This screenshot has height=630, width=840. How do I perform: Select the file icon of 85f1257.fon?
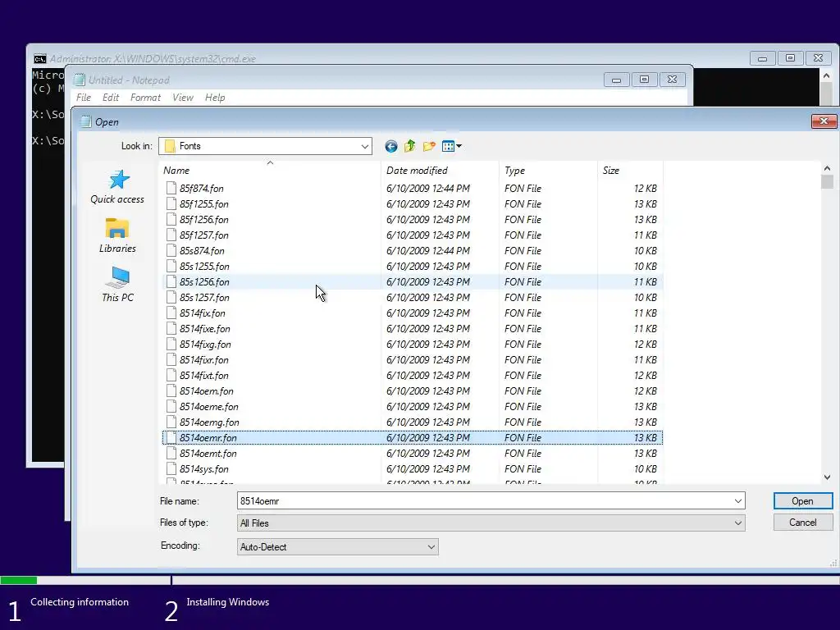(171, 235)
